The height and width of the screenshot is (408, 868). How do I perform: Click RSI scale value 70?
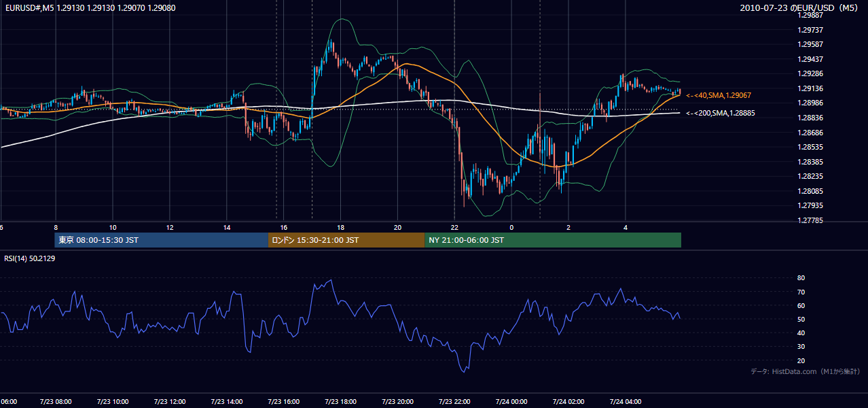[801, 292]
